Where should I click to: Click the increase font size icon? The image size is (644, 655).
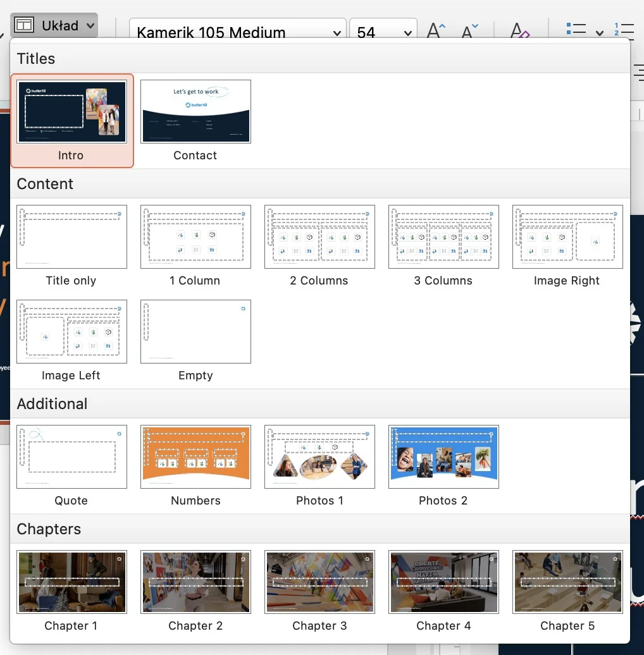(x=437, y=31)
